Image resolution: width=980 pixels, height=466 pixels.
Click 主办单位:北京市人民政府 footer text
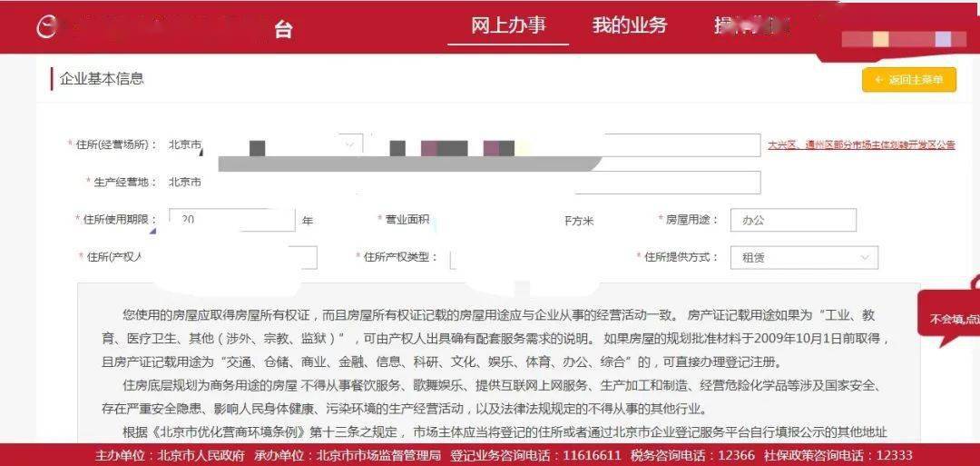[171, 455]
